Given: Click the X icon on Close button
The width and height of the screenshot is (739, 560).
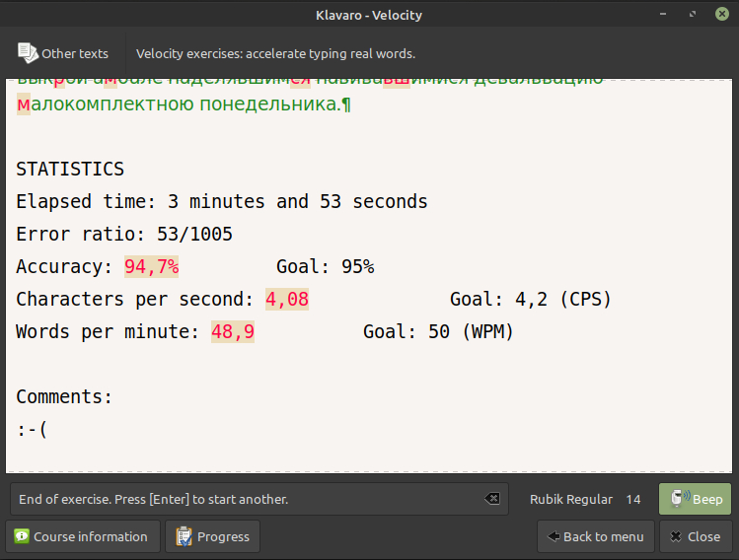Looking at the screenshot, I should click(x=675, y=536).
